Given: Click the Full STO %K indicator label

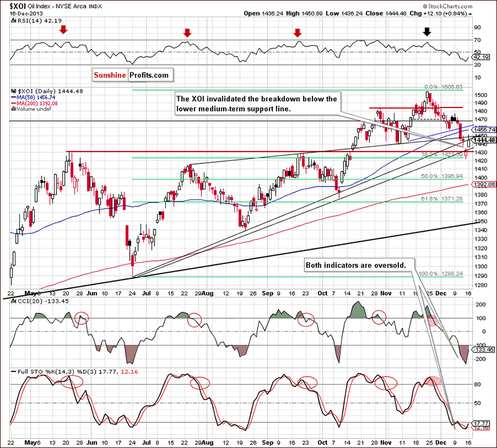Looking at the screenshot, I should pyautogui.click(x=75, y=372).
